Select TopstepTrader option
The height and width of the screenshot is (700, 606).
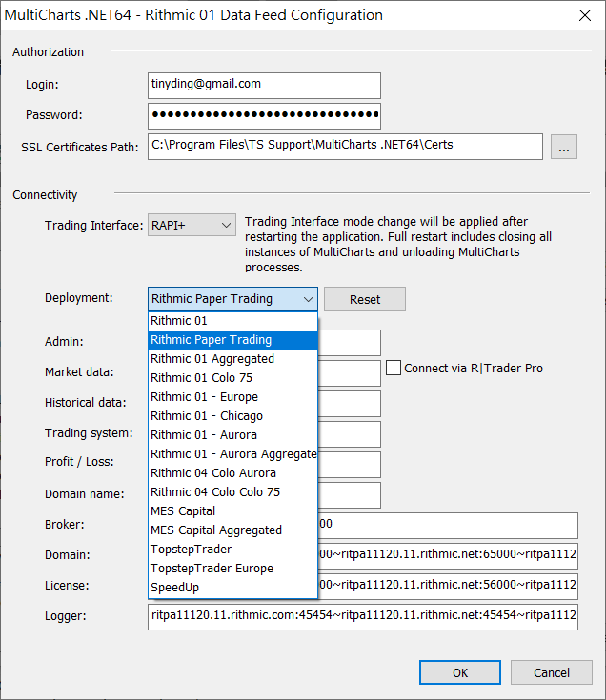(232, 550)
